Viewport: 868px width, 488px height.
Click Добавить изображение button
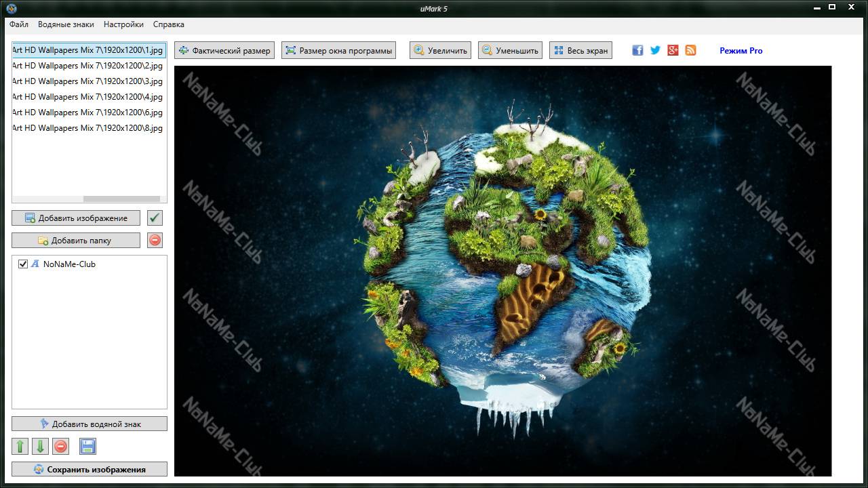point(76,218)
